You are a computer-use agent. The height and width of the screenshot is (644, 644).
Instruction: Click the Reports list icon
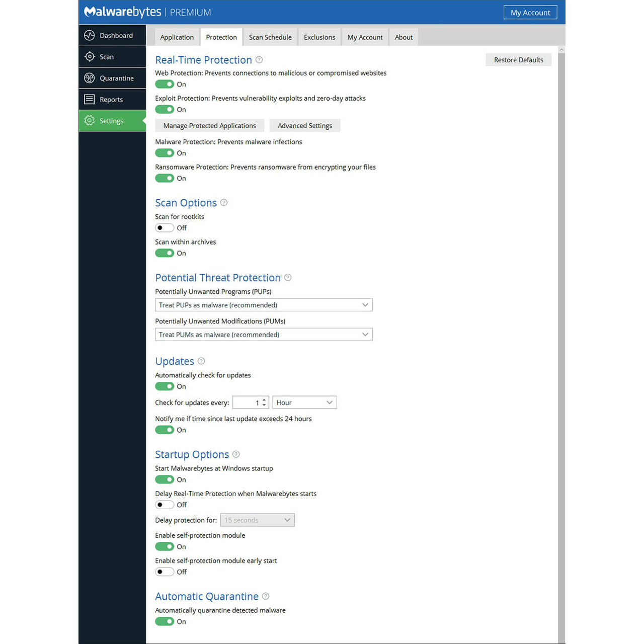tap(90, 99)
